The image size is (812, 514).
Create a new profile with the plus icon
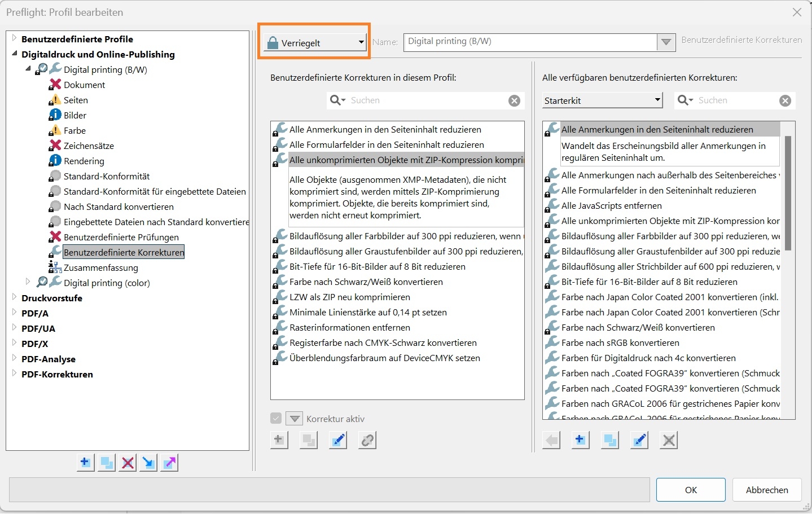pyautogui.click(x=85, y=463)
